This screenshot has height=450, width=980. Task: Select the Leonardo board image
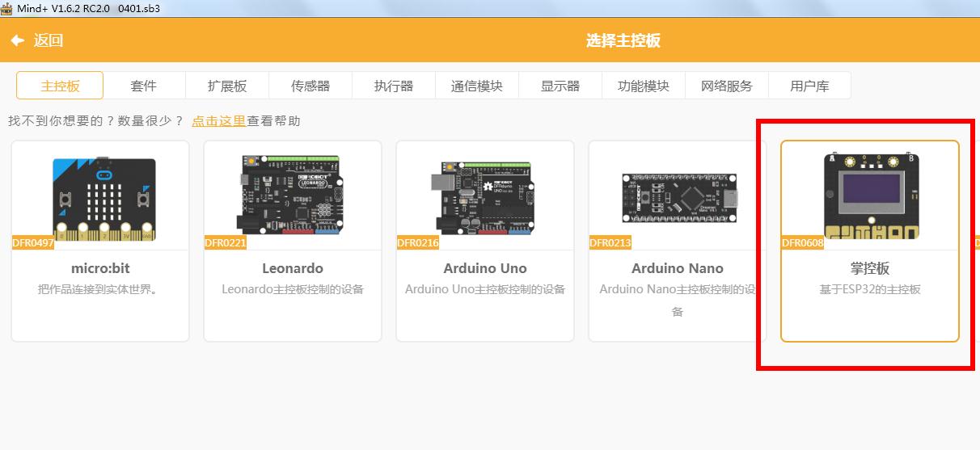(292, 194)
